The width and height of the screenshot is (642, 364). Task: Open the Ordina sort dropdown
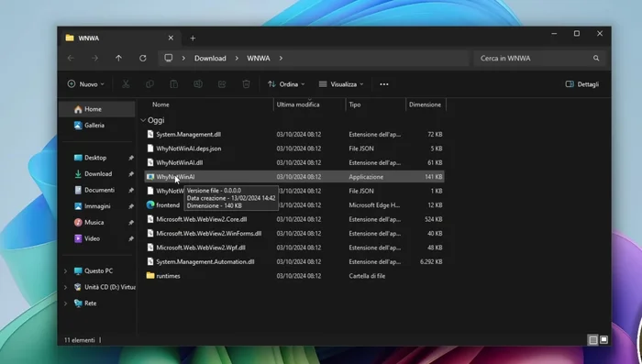[286, 84]
